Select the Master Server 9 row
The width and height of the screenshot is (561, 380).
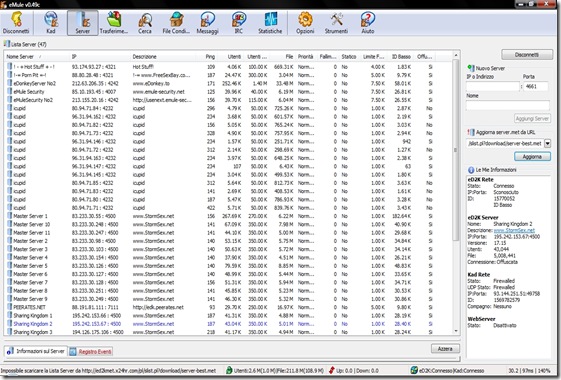click(229, 299)
